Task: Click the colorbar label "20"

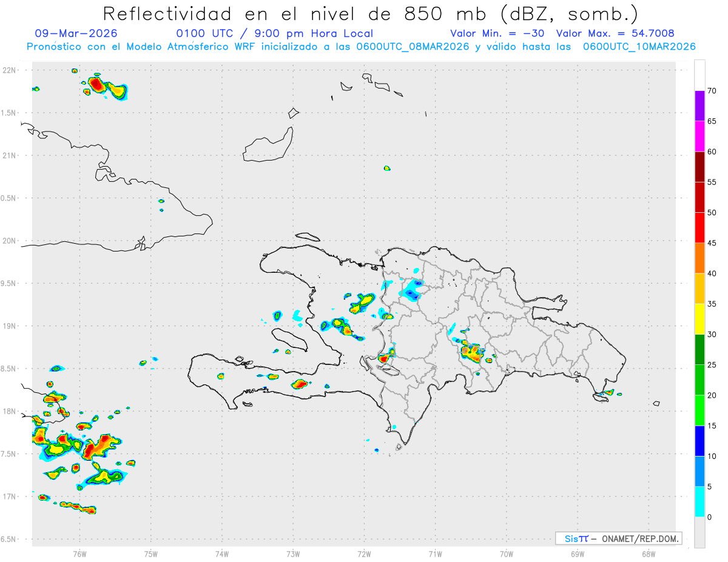Action: (712, 395)
